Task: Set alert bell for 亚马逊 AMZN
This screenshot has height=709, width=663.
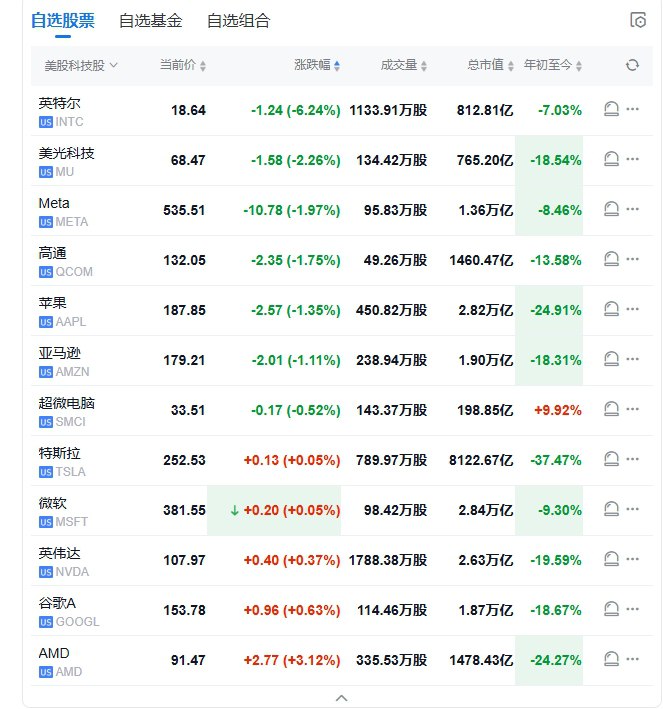Action: 611,359
